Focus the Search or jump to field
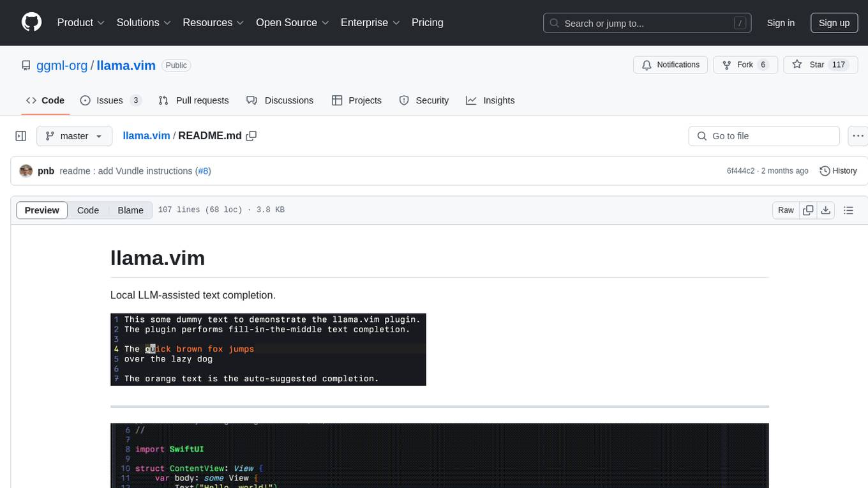Screen dimensions: 868x488 click(x=648, y=23)
